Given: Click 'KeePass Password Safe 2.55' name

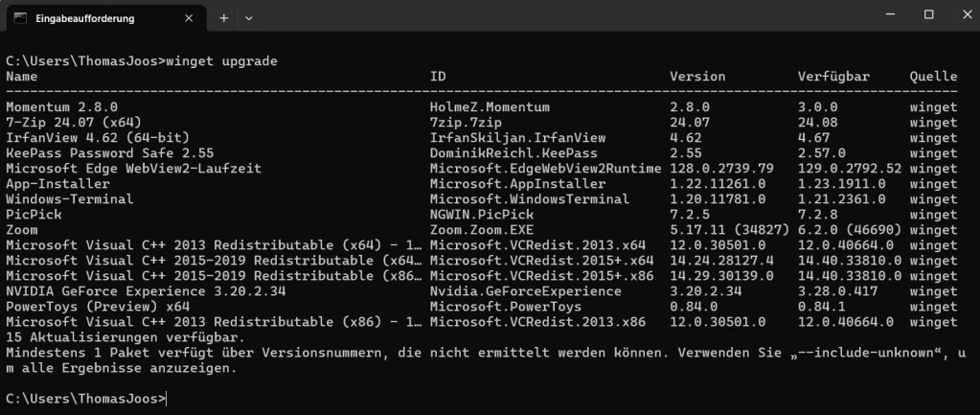Looking at the screenshot, I should point(110,153).
